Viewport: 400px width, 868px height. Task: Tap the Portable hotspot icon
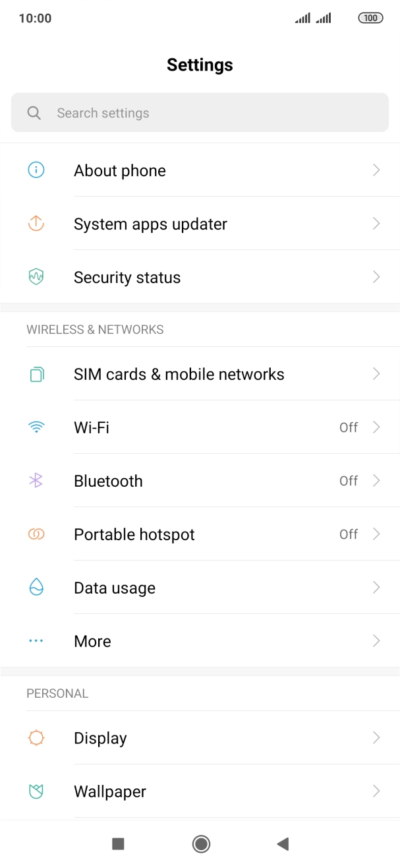pos(36,534)
